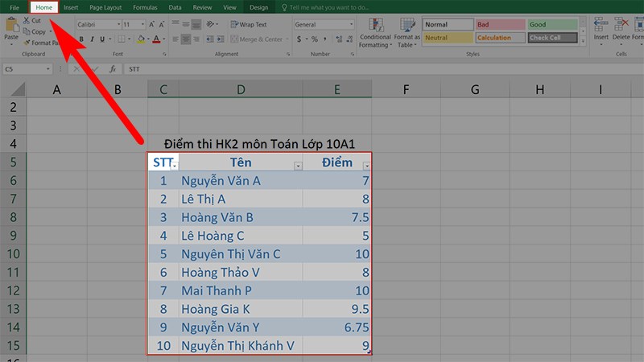This screenshot has height=362, width=644.
Task: Open the filter dropdown on Điểm column
Action: (367, 165)
